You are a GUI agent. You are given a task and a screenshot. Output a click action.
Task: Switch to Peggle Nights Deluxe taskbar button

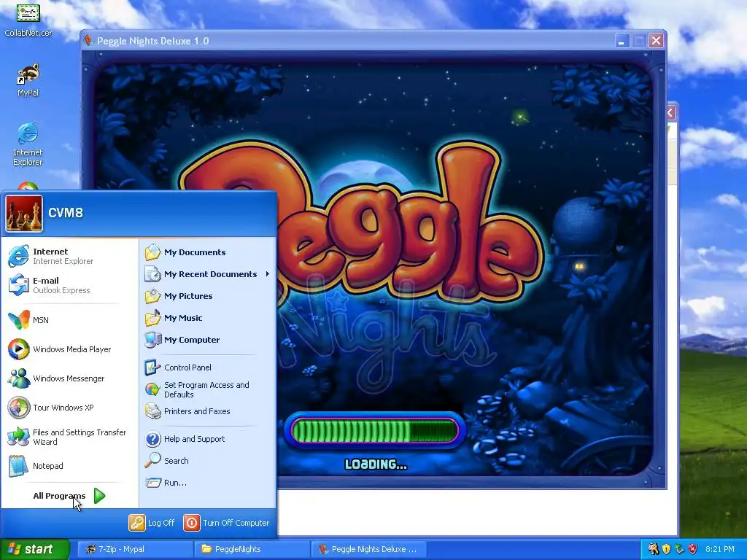pos(368,549)
